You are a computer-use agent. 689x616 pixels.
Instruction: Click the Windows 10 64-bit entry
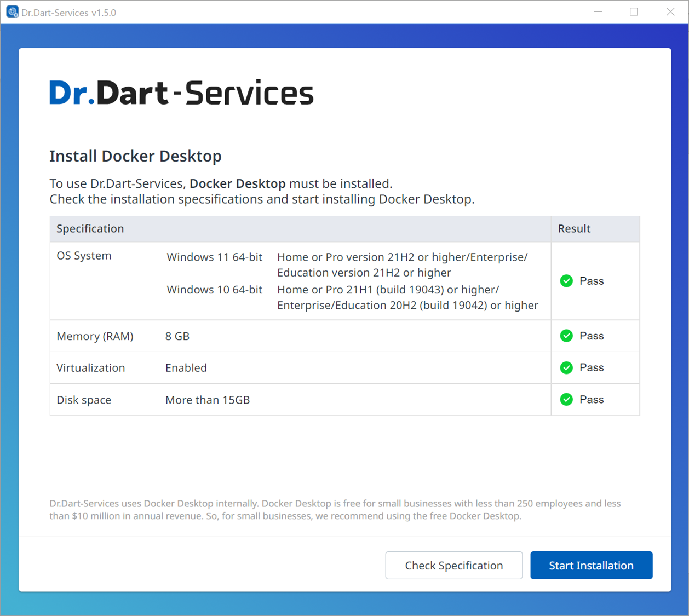pyautogui.click(x=214, y=290)
